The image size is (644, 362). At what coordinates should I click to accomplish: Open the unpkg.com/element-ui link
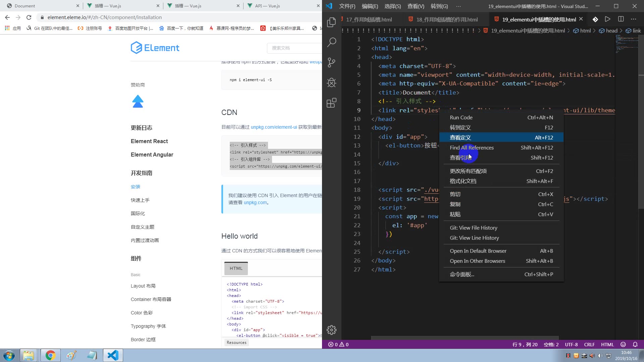274,127
